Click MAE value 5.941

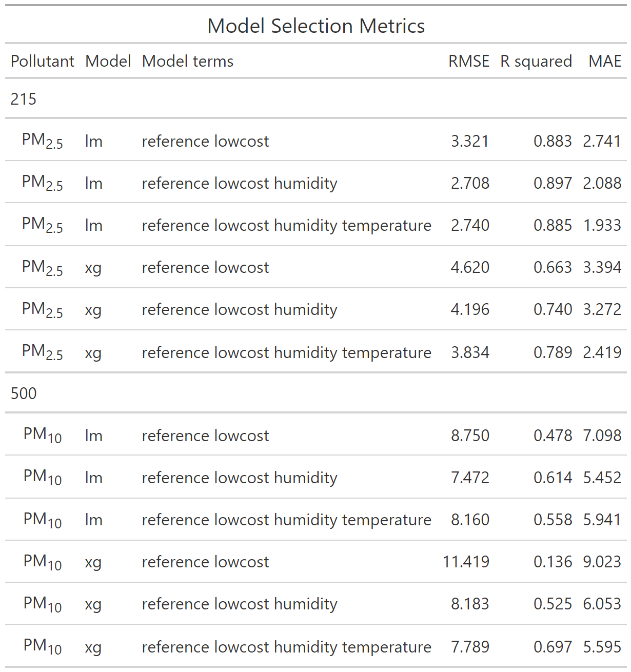coord(602,520)
